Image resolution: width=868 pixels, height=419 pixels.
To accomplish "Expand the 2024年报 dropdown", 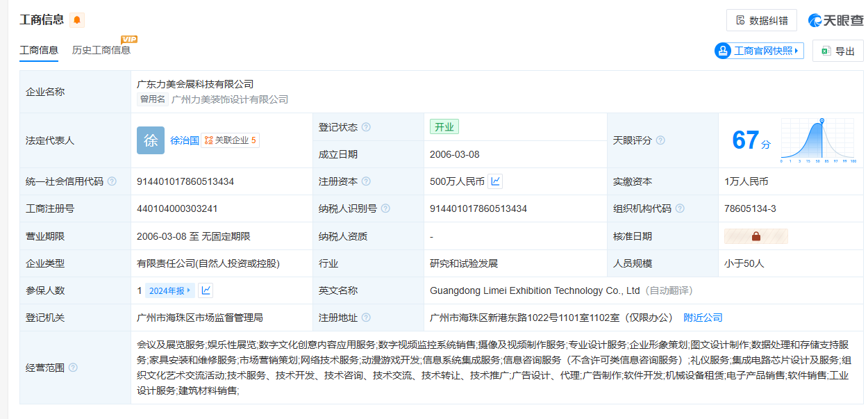I will [170, 290].
